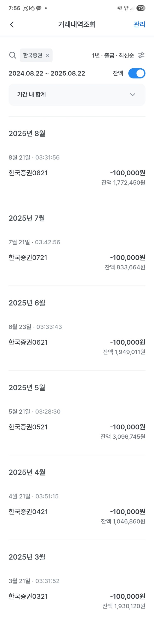Tap the 한국증권 search keyword chip

pyautogui.click(x=33, y=55)
